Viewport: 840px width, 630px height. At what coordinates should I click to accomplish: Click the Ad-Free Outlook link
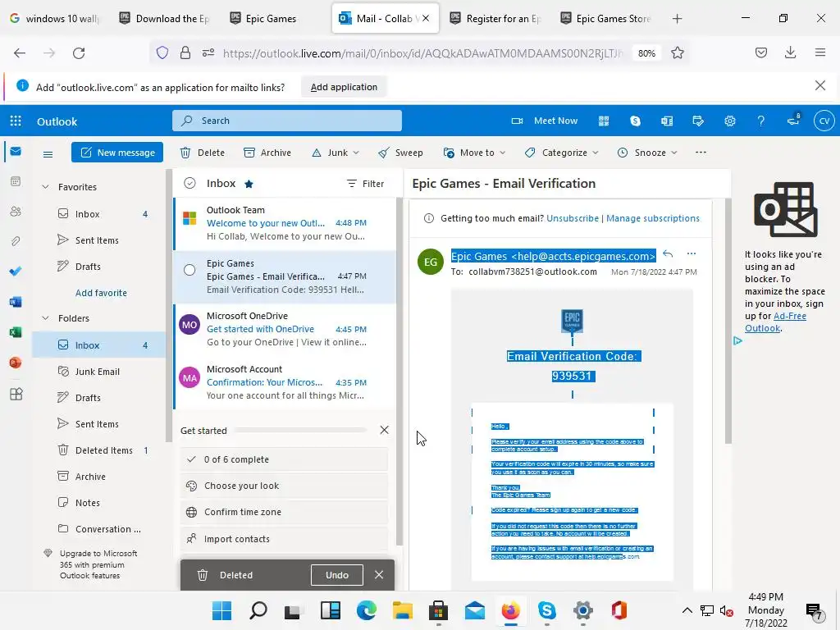click(x=775, y=322)
